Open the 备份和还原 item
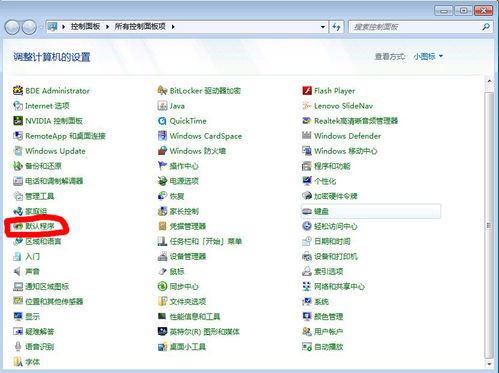Viewport: 499px width, 373px height. 37,166
